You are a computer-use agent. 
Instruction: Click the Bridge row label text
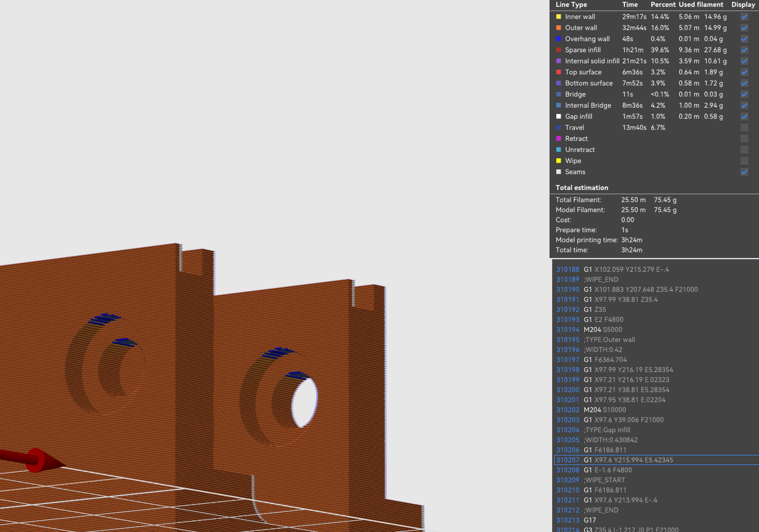click(575, 94)
